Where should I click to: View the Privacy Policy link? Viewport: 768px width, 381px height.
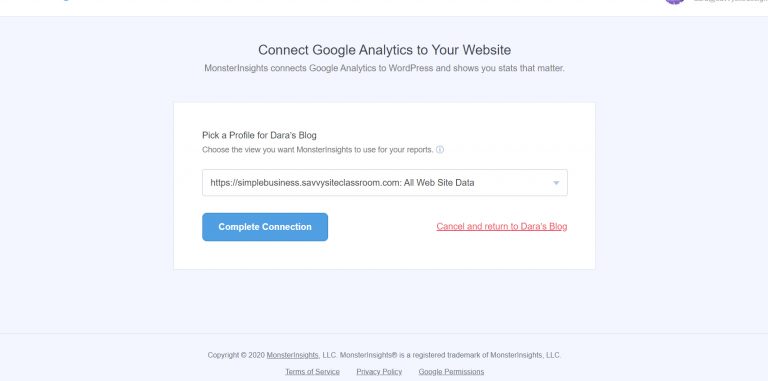(x=379, y=372)
